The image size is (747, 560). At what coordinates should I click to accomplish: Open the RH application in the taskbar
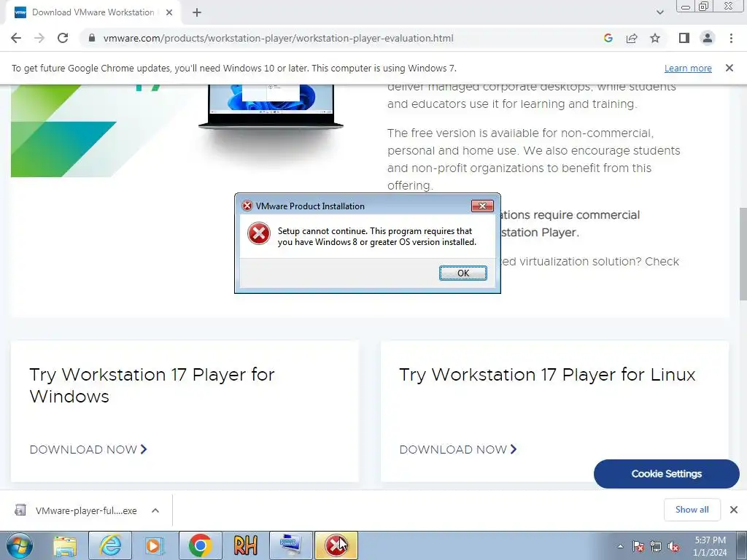(246, 545)
